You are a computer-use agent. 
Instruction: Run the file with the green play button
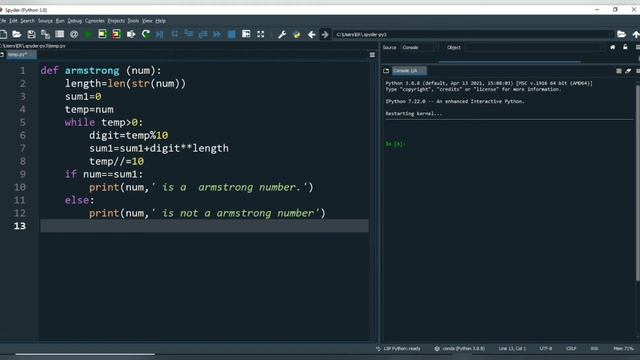pos(88,34)
